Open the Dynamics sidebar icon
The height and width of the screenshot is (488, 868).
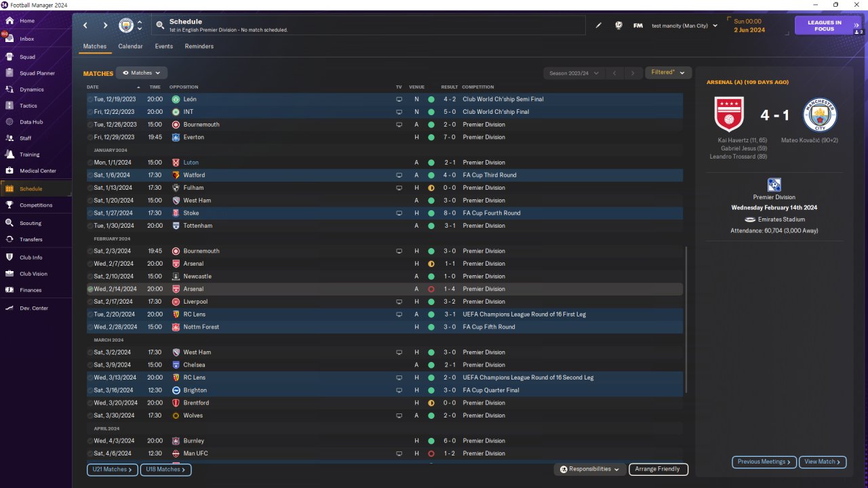point(9,89)
